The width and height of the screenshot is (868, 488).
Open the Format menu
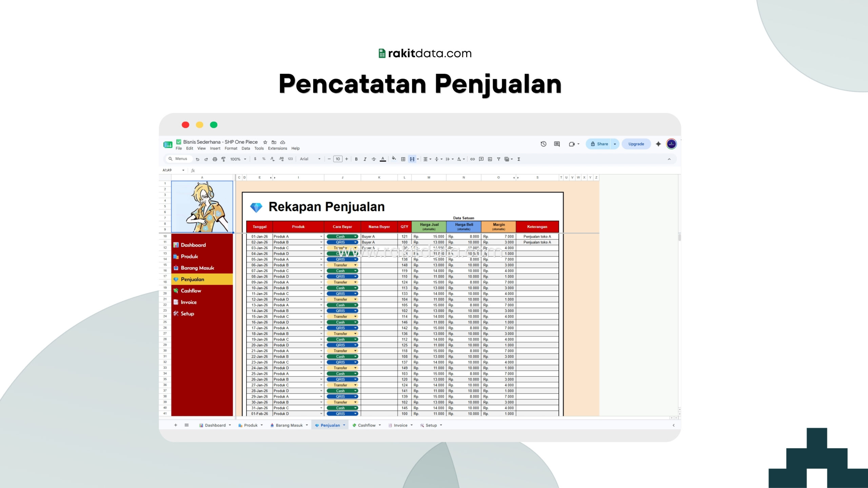click(231, 148)
